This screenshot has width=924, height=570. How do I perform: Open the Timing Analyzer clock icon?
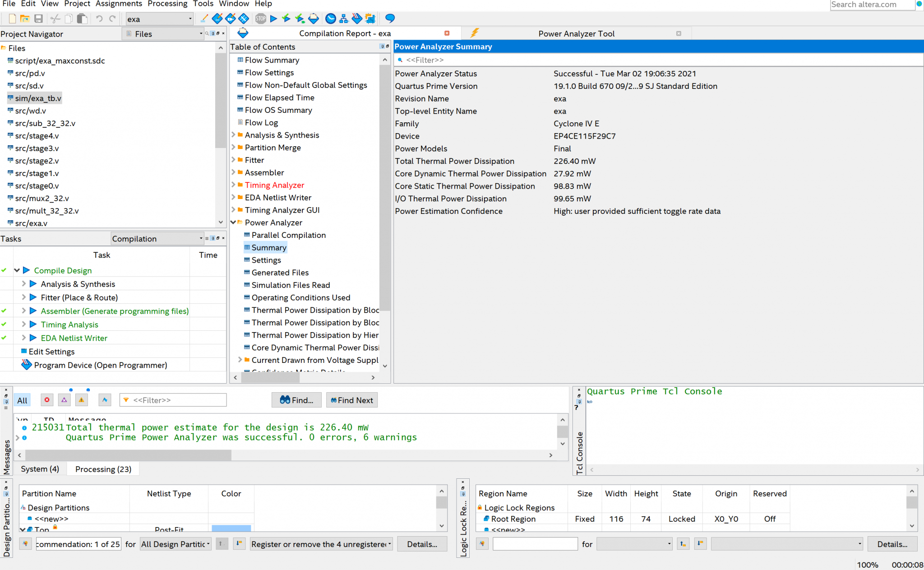click(x=331, y=19)
